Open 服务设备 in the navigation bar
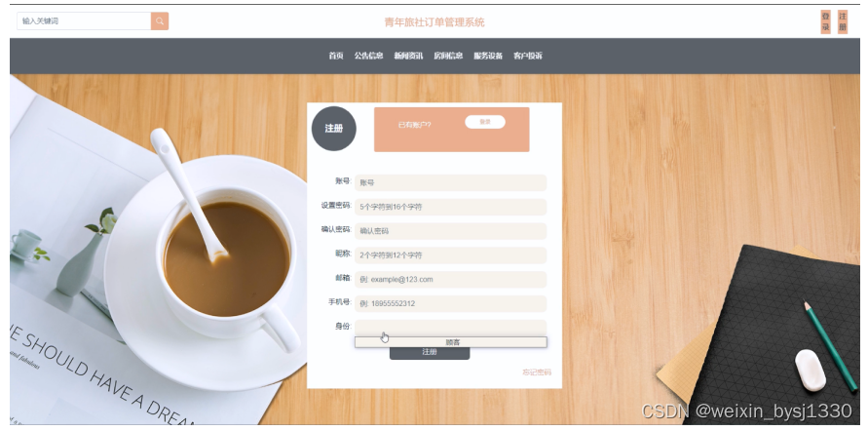The height and width of the screenshot is (431, 868). (x=488, y=56)
